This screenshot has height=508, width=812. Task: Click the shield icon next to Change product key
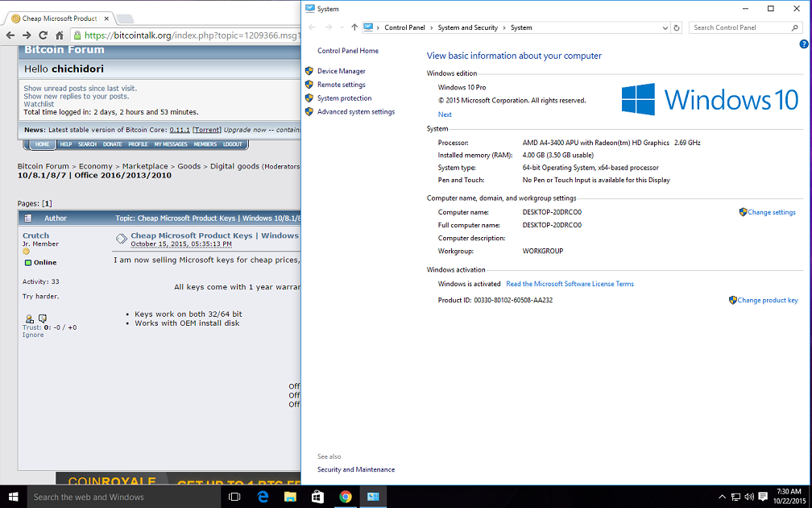point(733,300)
